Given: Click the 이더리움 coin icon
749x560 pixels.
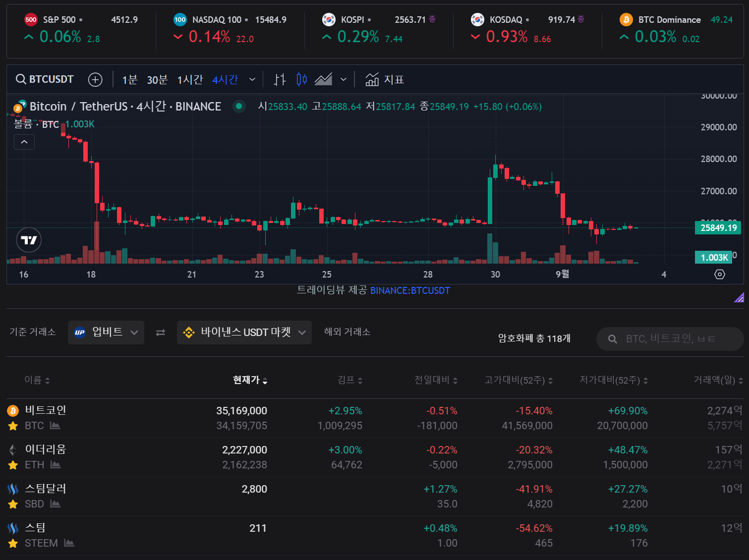Looking at the screenshot, I should click(13, 449).
